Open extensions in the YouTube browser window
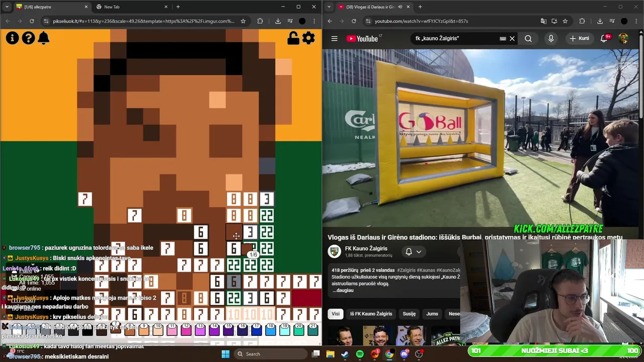Screen dimensions: 644x362 click(x=582, y=21)
